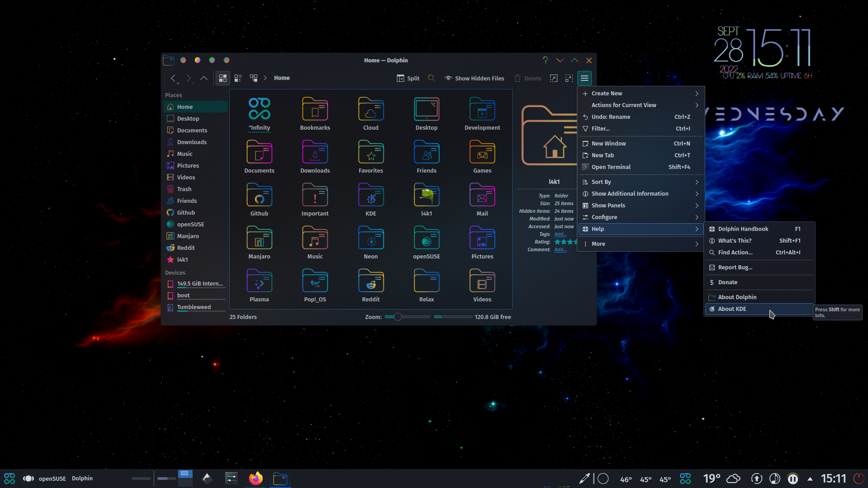Navigate up using the up arrow icon
This screenshot has height=488, width=868.
click(204, 78)
